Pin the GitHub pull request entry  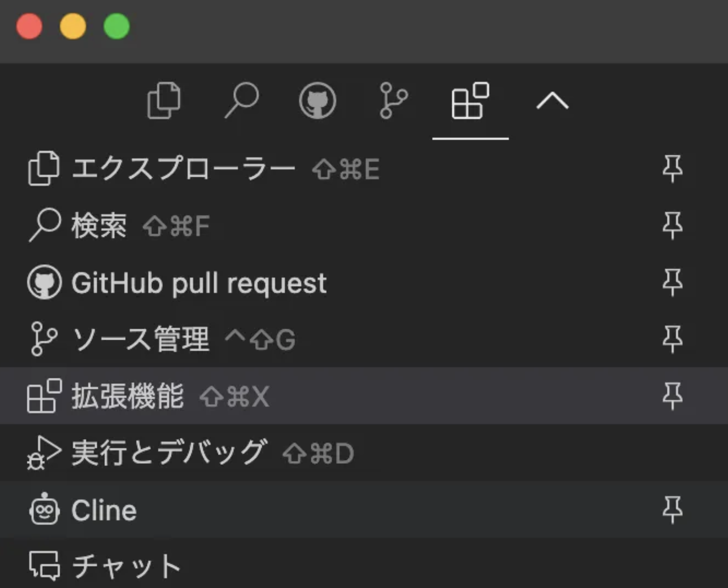point(674,282)
